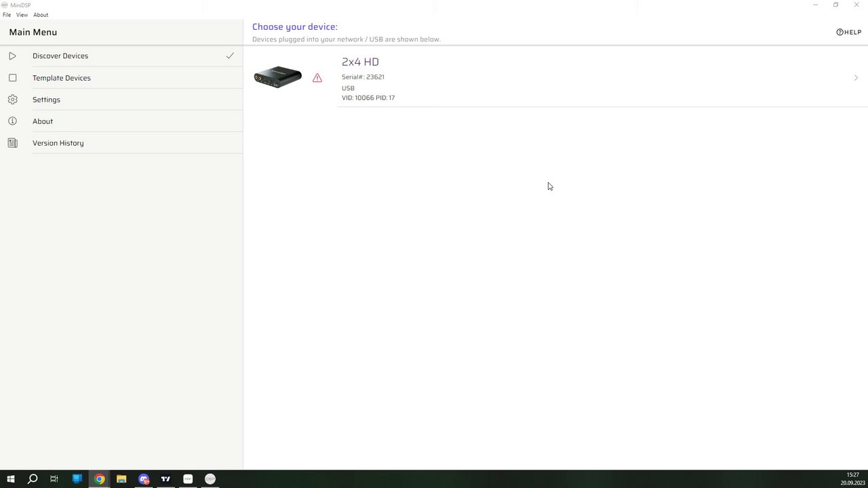Open the Windows Start menu

click(x=11, y=479)
